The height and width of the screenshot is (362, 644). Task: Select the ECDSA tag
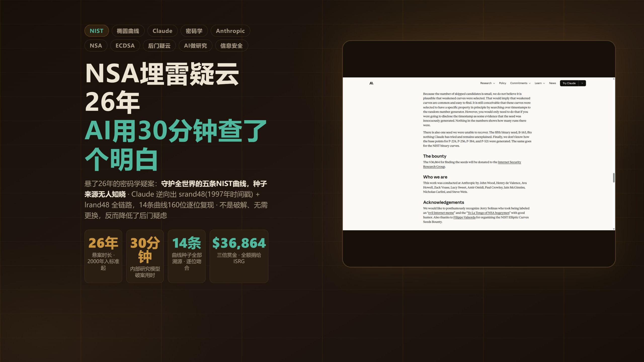[x=125, y=46]
